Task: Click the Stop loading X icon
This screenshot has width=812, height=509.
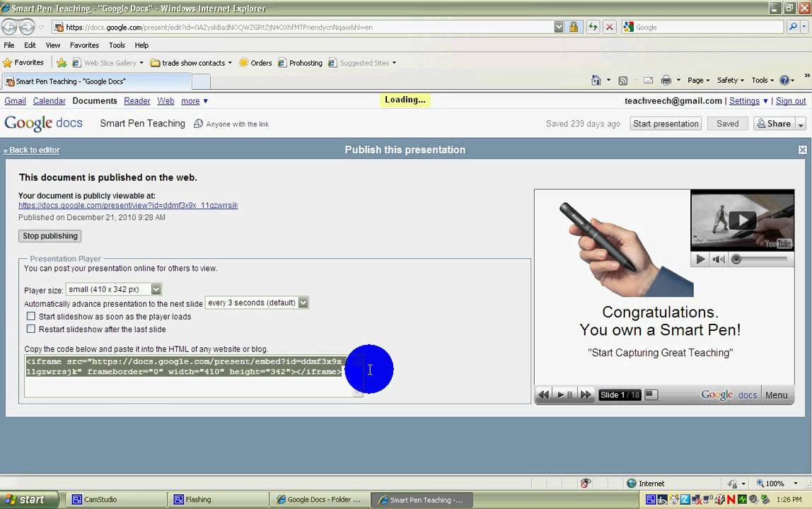Action: tap(610, 27)
